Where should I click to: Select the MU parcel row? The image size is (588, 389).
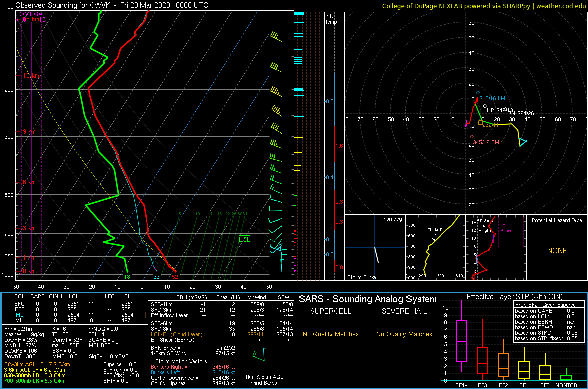pyautogui.click(x=75, y=321)
